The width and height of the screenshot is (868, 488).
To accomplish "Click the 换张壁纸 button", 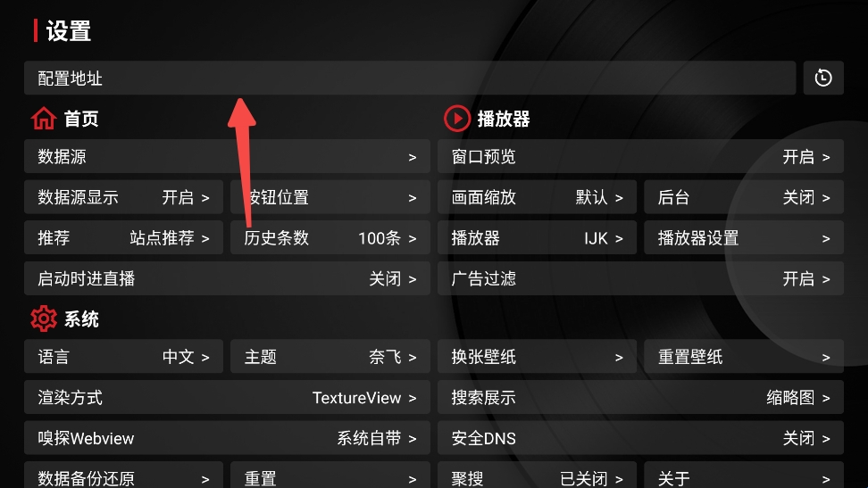I will coord(537,356).
